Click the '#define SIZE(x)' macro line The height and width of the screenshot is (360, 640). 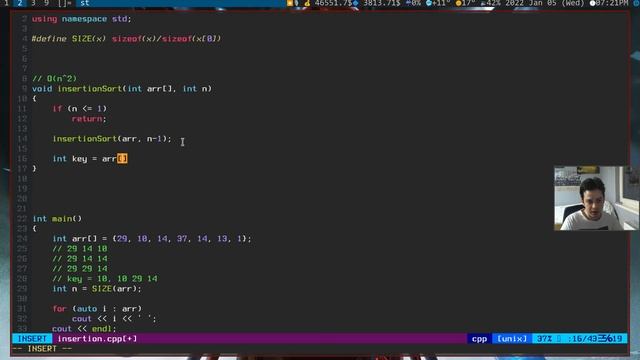[126, 39]
